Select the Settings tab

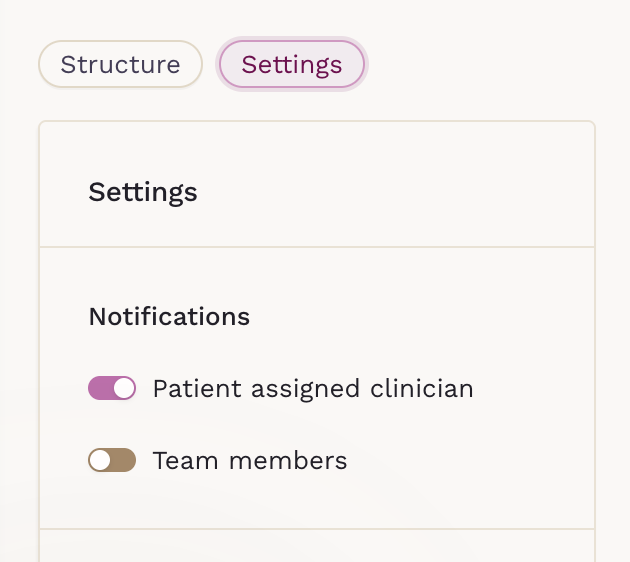[x=292, y=65]
